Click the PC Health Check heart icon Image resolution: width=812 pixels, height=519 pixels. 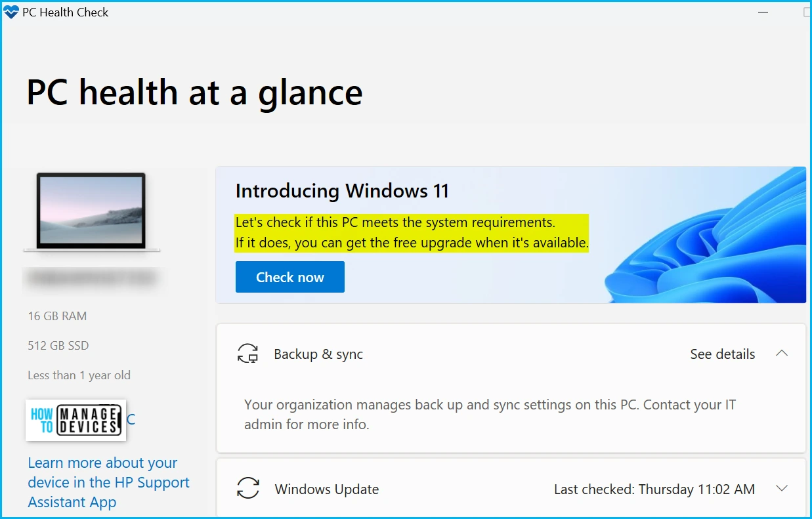tap(11, 12)
